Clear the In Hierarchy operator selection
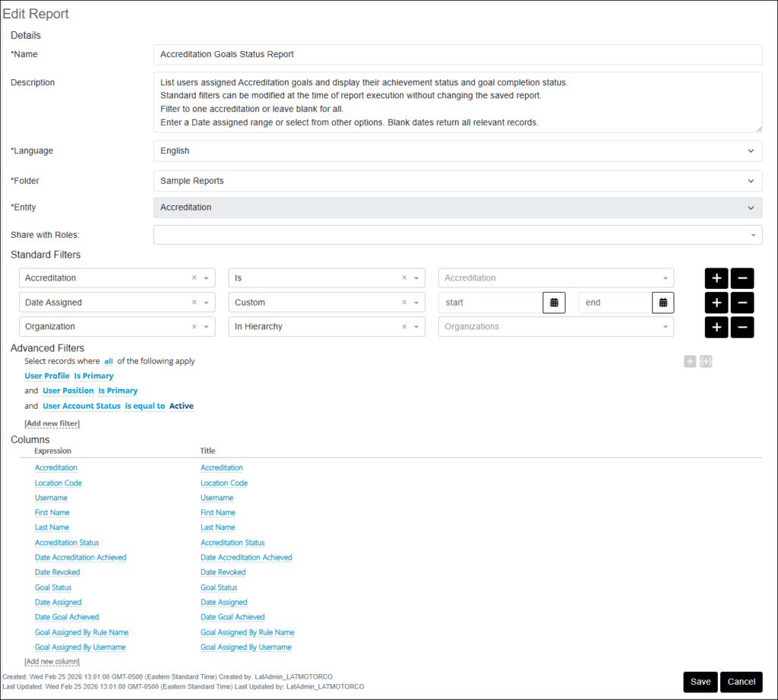778x700 pixels. coord(404,327)
